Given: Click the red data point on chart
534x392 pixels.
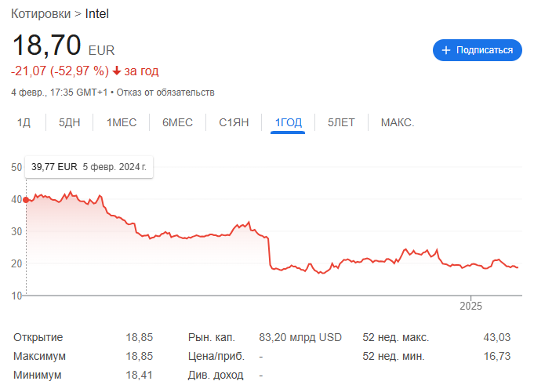Looking at the screenshot, I should pos(26,200).
